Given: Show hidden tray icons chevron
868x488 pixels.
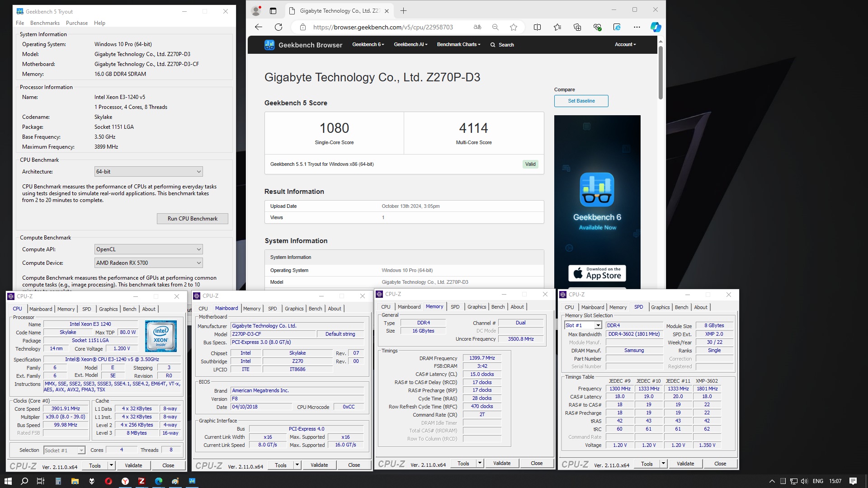Looking at the screenshot, I should click(772, 481).
